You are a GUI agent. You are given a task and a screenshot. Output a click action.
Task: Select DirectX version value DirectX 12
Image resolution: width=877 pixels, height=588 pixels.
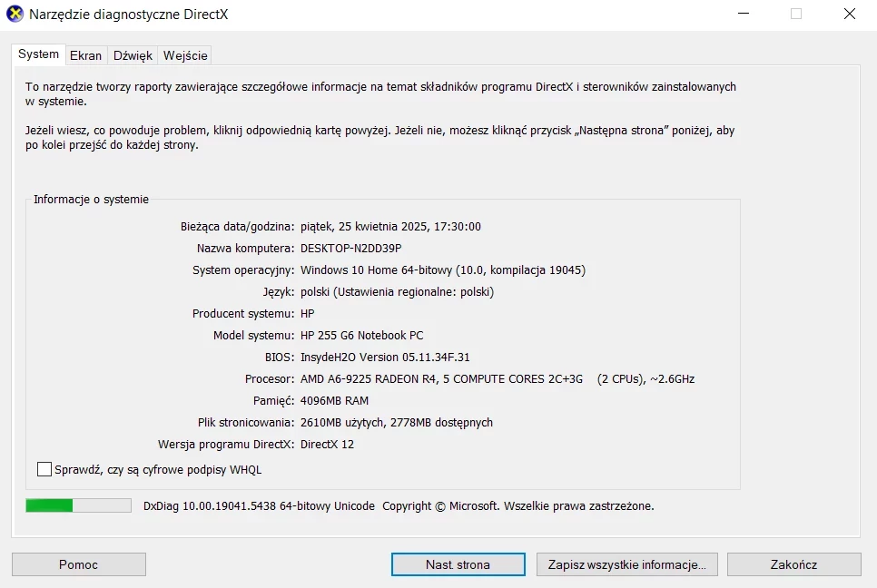click(x=327, y=445)
